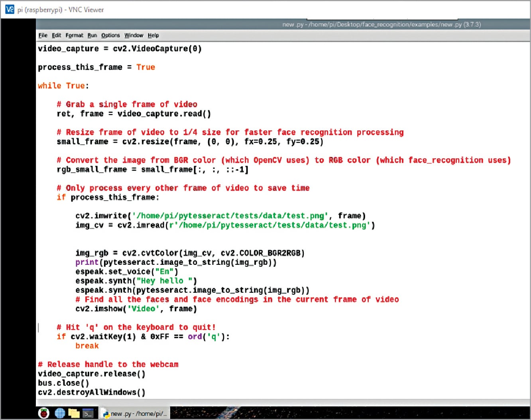
Task: Open the File menu
Action: [x=43, y=35]
